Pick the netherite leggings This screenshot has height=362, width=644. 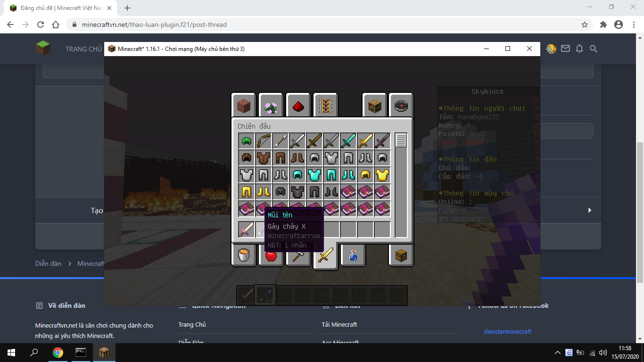click(x=314, y=192)
